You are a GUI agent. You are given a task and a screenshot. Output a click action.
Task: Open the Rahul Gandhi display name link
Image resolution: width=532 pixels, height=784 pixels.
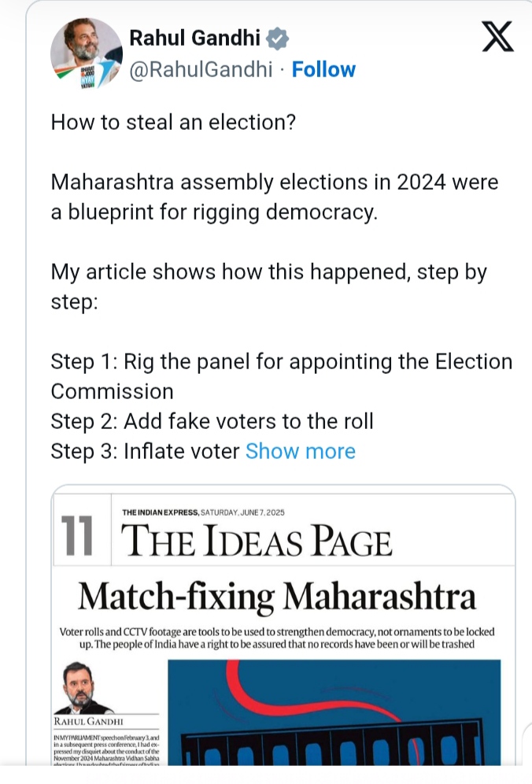195,38
